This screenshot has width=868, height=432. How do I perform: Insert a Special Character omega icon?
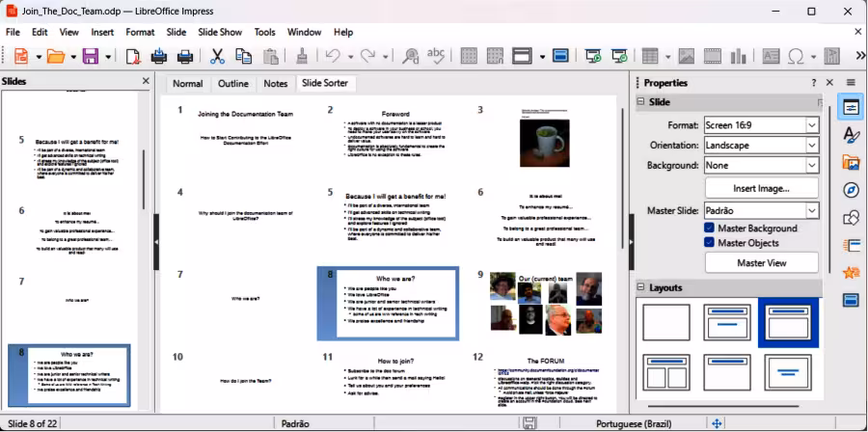(796, 56)
